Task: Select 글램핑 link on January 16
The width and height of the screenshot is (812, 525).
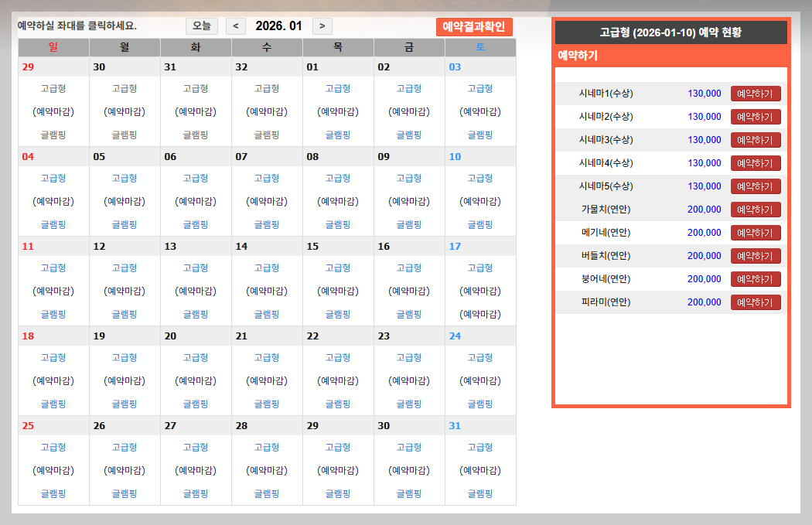Action: (409, 314)
